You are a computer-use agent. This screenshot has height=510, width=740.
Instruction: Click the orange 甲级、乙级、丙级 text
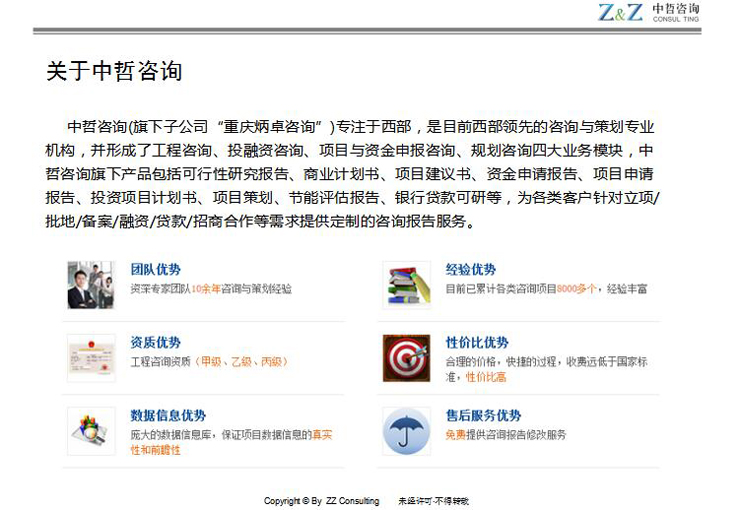[243, 362]
